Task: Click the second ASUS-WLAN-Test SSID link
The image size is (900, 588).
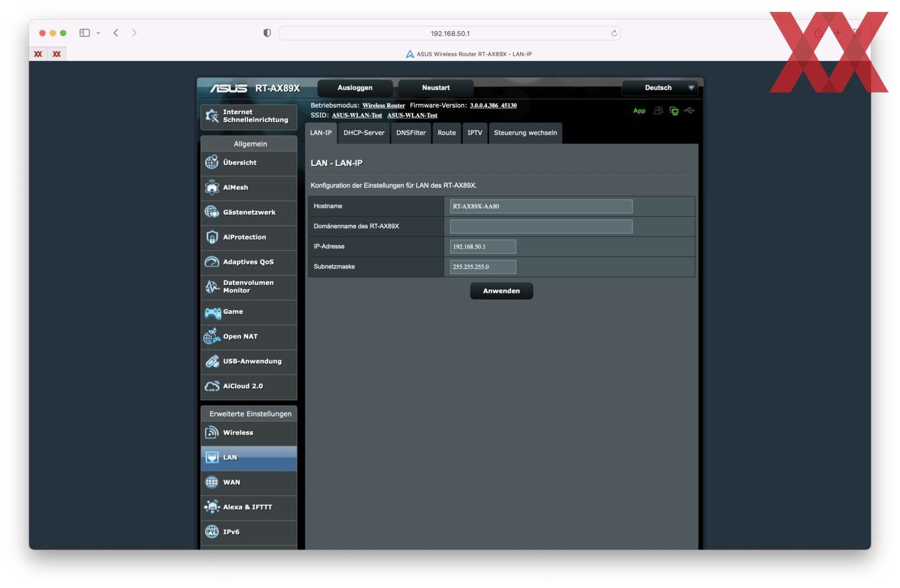Action: tap(412, 116)
